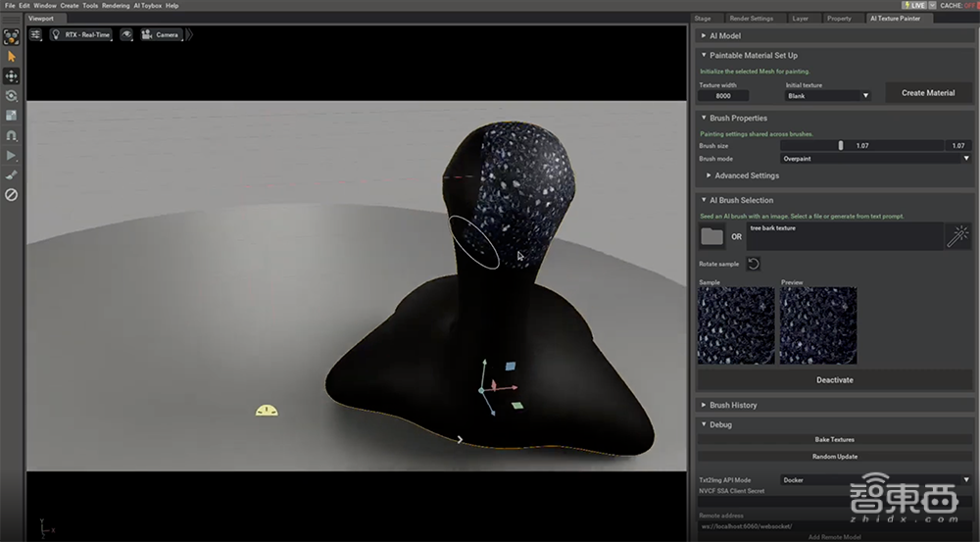Expand the Advanced Settings section
Viewport: 980px width, 542px height.
tap(747, 175)
